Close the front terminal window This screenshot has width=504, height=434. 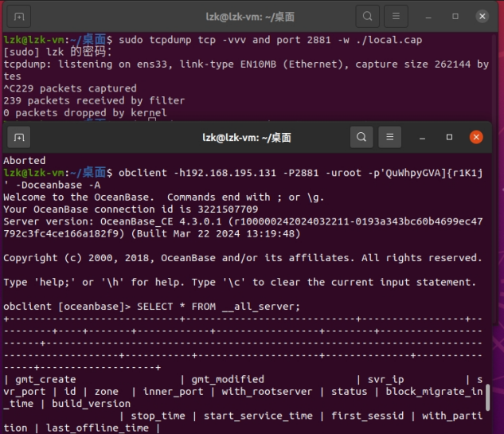pos(476,137)
